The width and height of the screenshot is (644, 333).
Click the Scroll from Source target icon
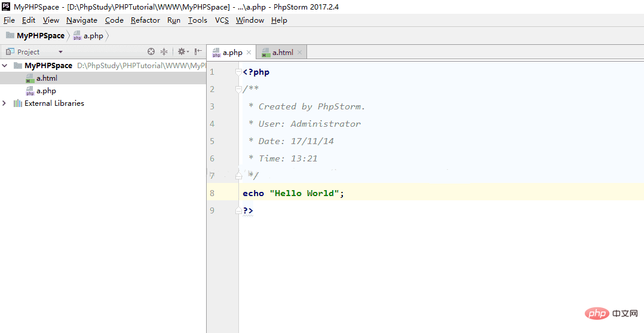[151, 52]
